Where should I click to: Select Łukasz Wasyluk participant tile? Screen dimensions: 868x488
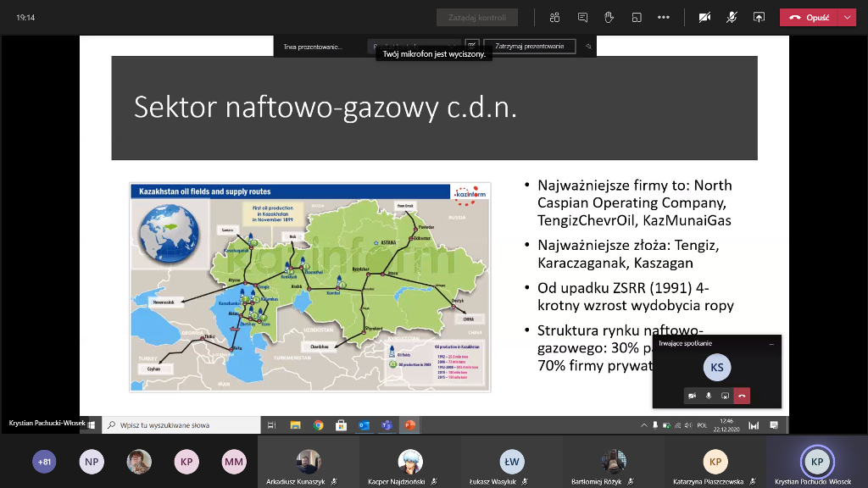[x=512, y=462]
